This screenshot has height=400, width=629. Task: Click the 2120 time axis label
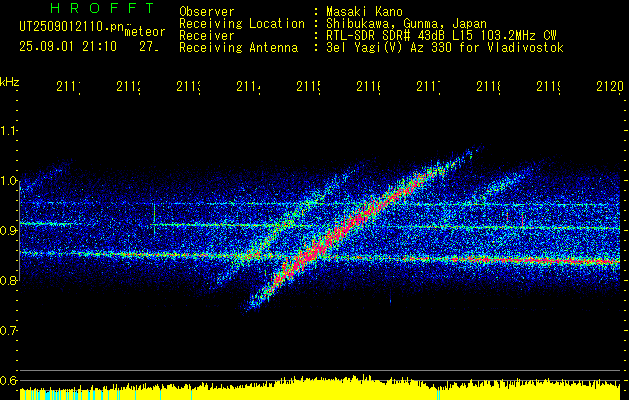(610, 87)
